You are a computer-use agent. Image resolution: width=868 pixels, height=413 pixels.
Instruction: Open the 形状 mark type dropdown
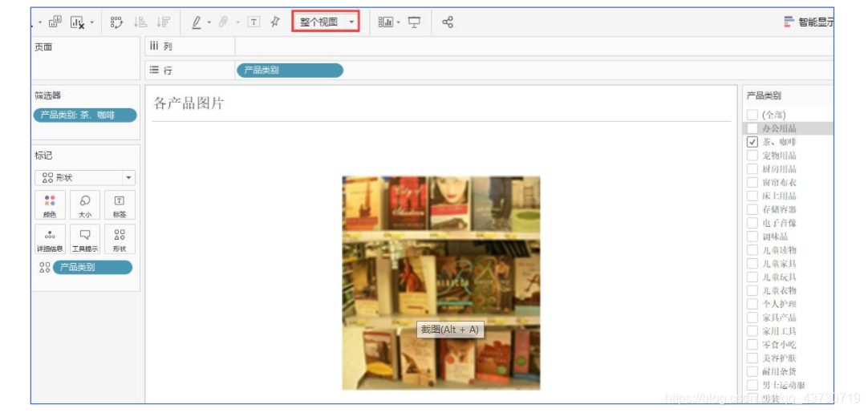(x=85, y=178)
